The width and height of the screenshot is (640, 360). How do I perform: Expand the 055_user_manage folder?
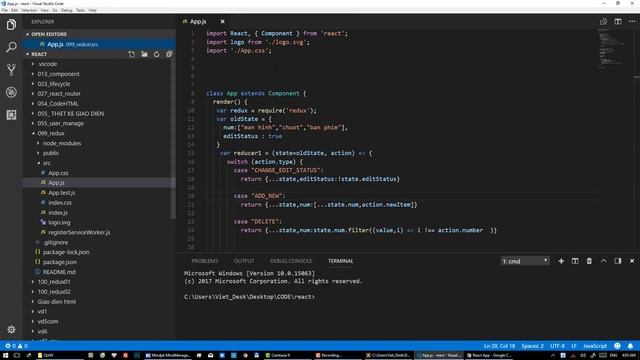tap(60, 123)
